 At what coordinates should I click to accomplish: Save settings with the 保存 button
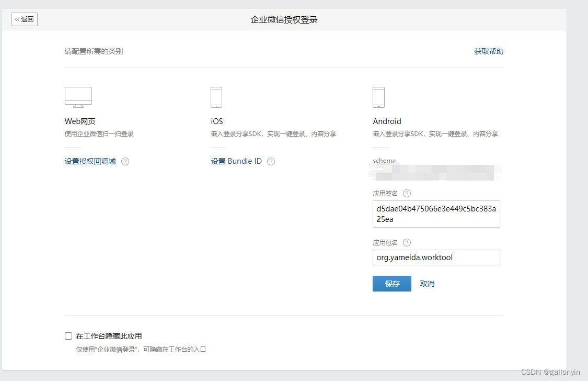pyautogui.click(x=392, y=284)
